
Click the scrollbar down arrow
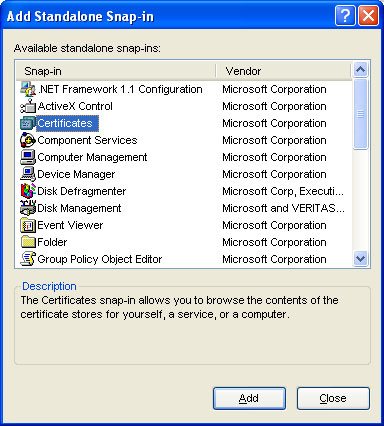[361, 259]
